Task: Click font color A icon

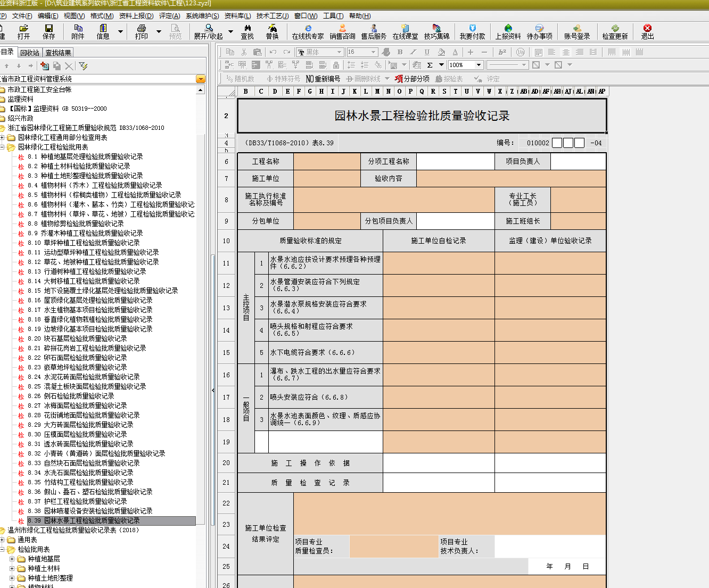Action: pyautogui.click(x=455, y=52)
